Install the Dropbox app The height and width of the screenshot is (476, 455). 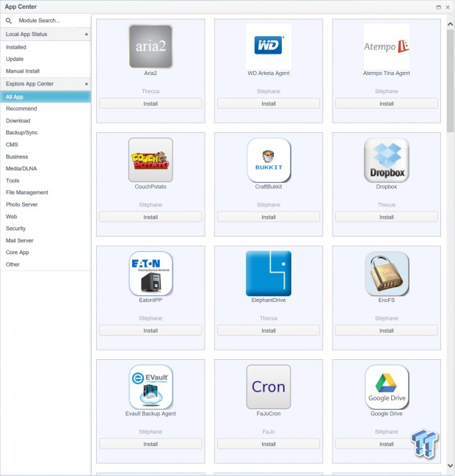pyautogui.click(x=387, y=217)
